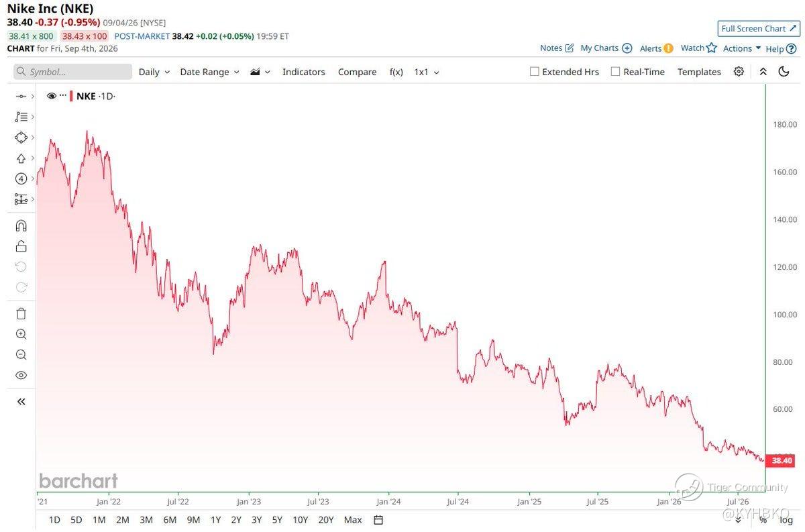Collapse the left drawing toolbar
805x532 pixels.
coord(21,401)
